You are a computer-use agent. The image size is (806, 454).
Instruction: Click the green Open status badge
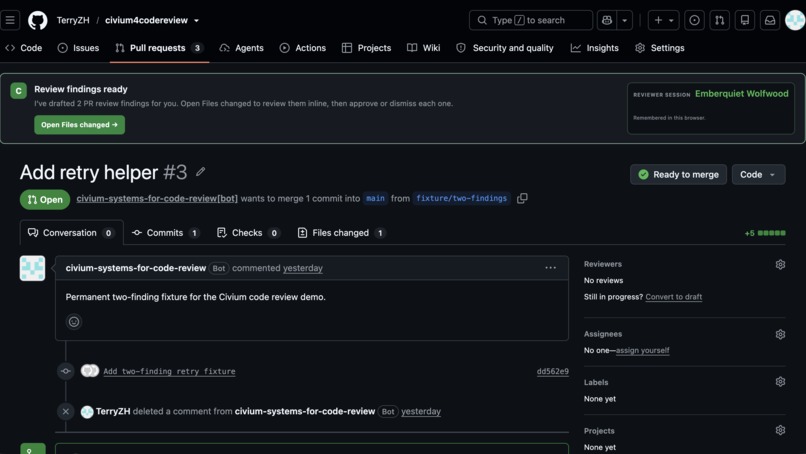coord(45,199)
